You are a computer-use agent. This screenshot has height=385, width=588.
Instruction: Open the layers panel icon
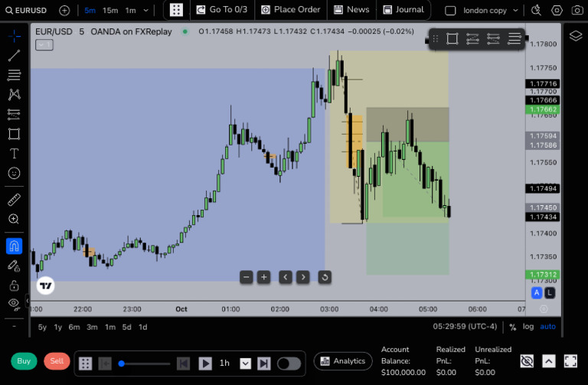point(576,36)
